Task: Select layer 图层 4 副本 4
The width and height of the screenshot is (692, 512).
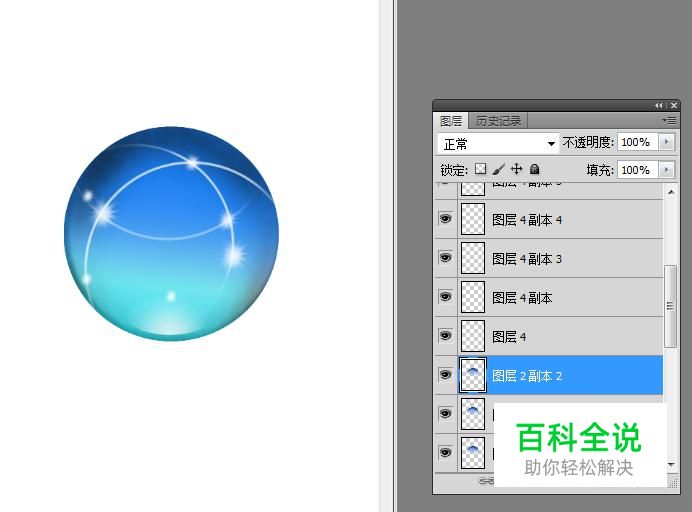Action: pos(549,219)
